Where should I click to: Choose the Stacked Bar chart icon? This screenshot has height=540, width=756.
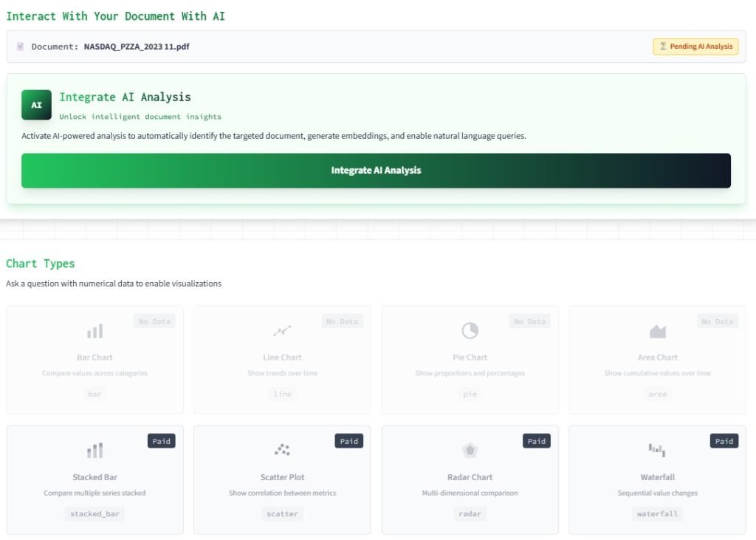point(94,451)
